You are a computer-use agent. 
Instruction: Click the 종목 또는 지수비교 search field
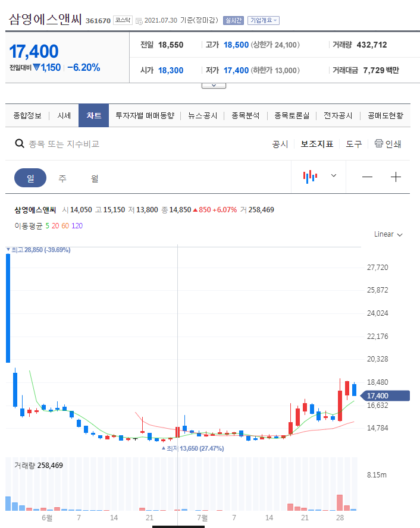tap(64, 144)
